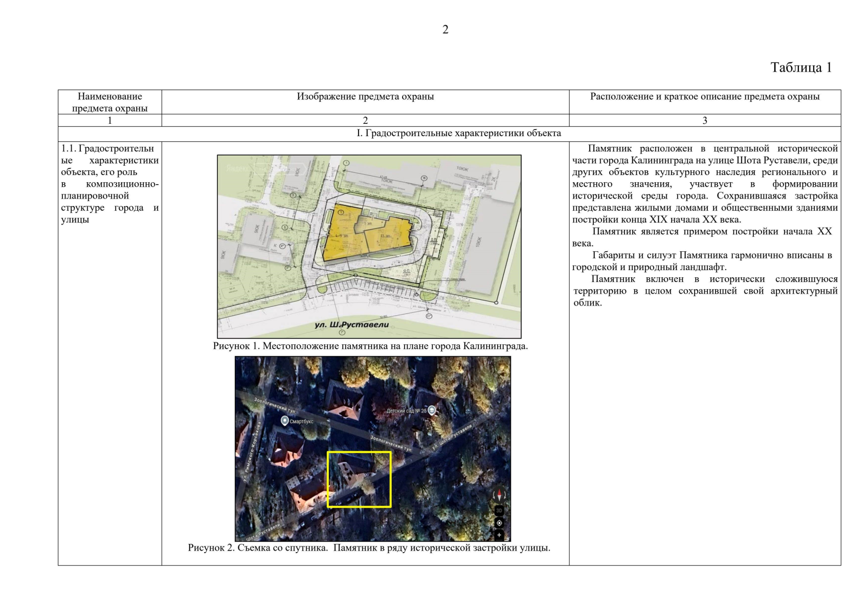
Task: Click the '1.1. Градостроительные характеристики объекта' cell text
Action: [110, 184]
